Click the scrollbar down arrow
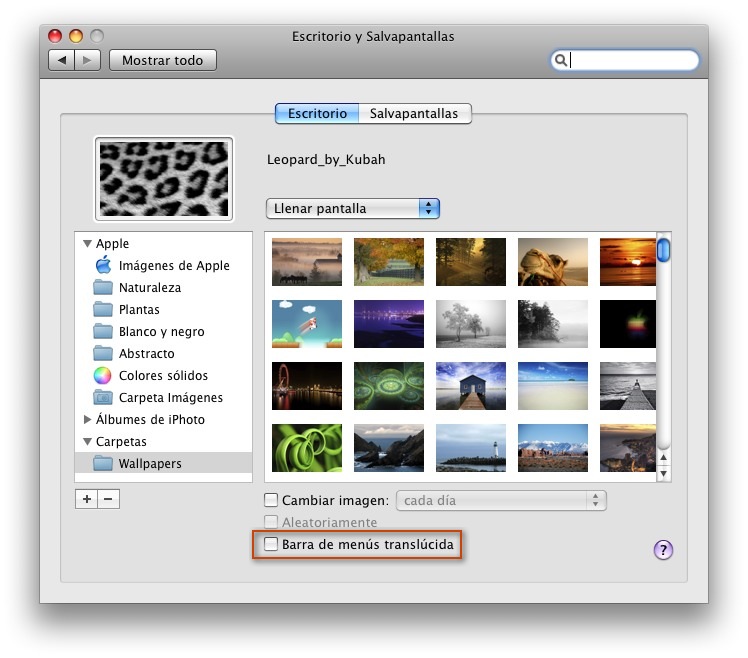 [663, 474]
